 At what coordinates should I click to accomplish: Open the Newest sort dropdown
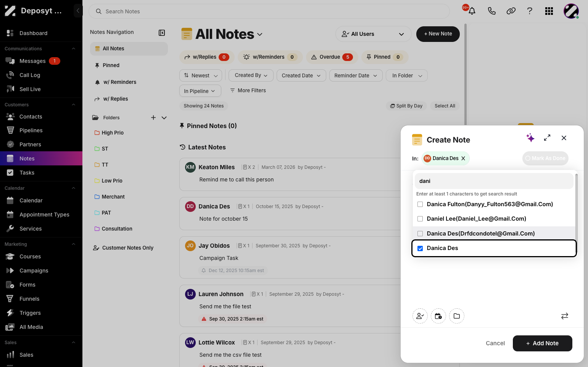pyautogui.click(x=201, y=75)
